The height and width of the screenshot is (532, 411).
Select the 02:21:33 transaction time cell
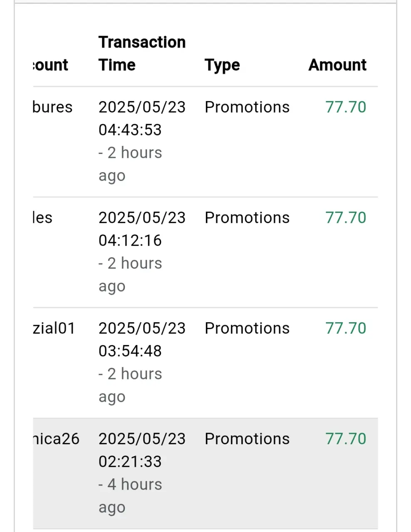pos(142,473)
